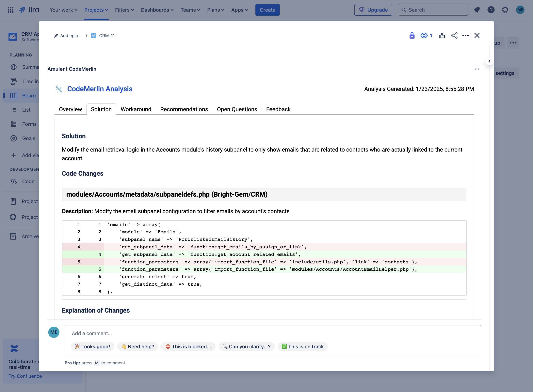Click the ME avatar beside comment box
533x392 pixels.
54,333
